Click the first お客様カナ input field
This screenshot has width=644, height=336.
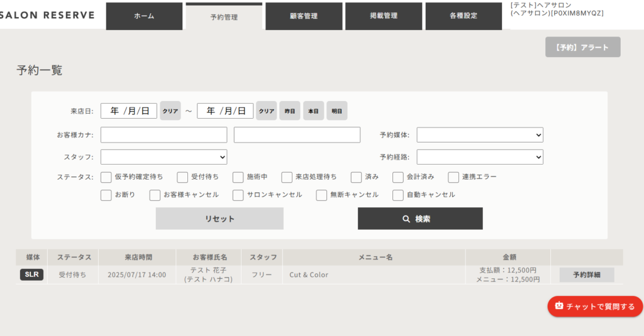pyautogui.click(x=164, y=135)
